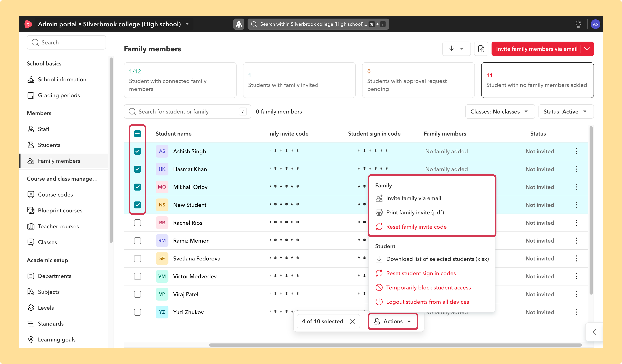Open row options for Ashish Singh
This screenshot has height=364, width=622.
(x=576, y=151)
